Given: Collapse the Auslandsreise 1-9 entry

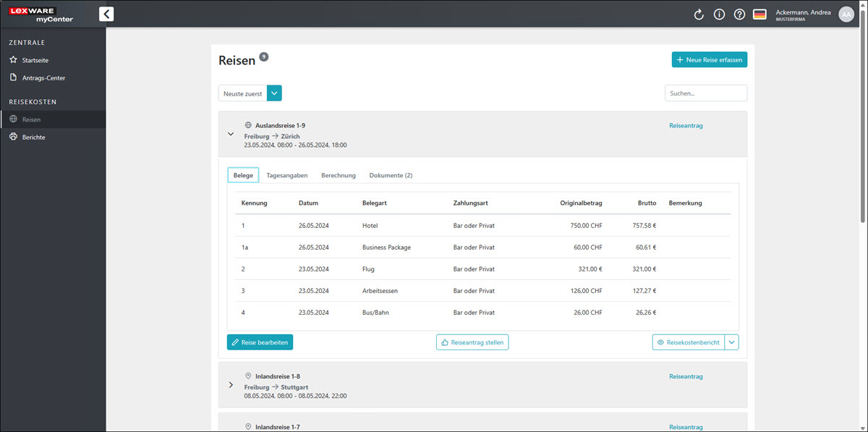Looking at the screenshot, I should click(231, 134).
